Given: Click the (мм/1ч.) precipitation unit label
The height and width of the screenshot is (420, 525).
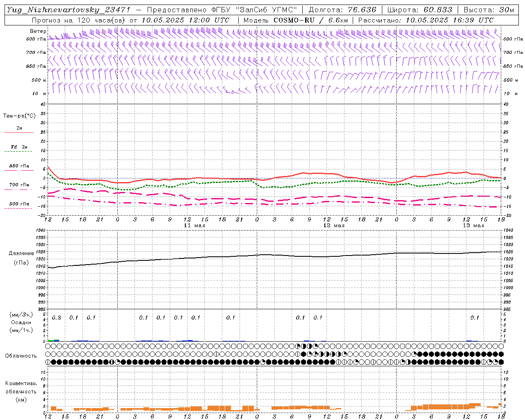Looking at the screenshot, I should [x=21, y=330].
